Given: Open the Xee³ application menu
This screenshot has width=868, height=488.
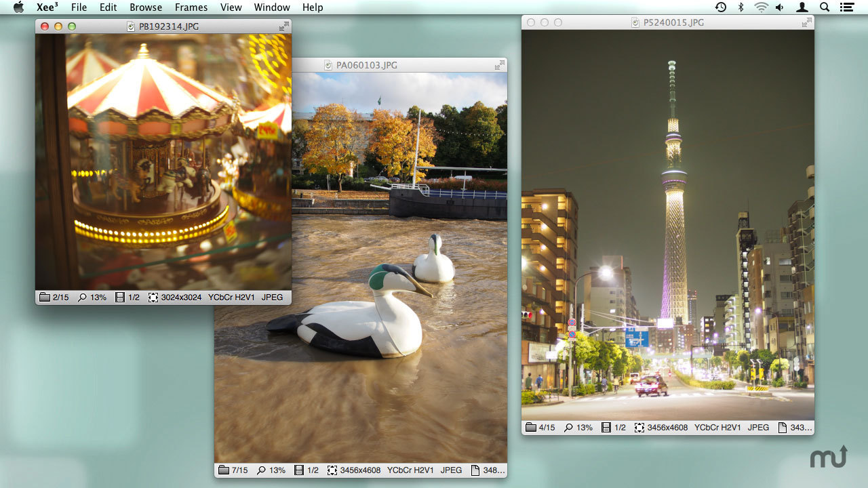Looking at the screenshot, I should [x=47, y=7].
